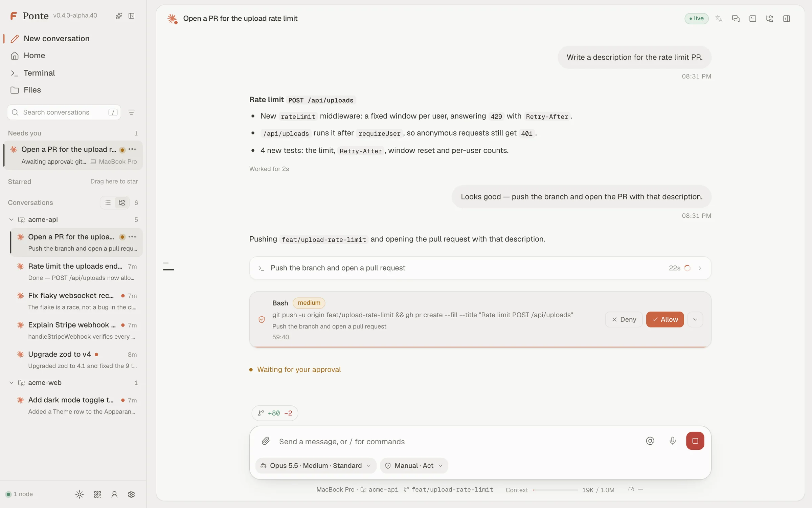The height and width of the screenshot is (508, 812).
Task: Open the translate icon in the header
Action: click(x=719, y=19)
